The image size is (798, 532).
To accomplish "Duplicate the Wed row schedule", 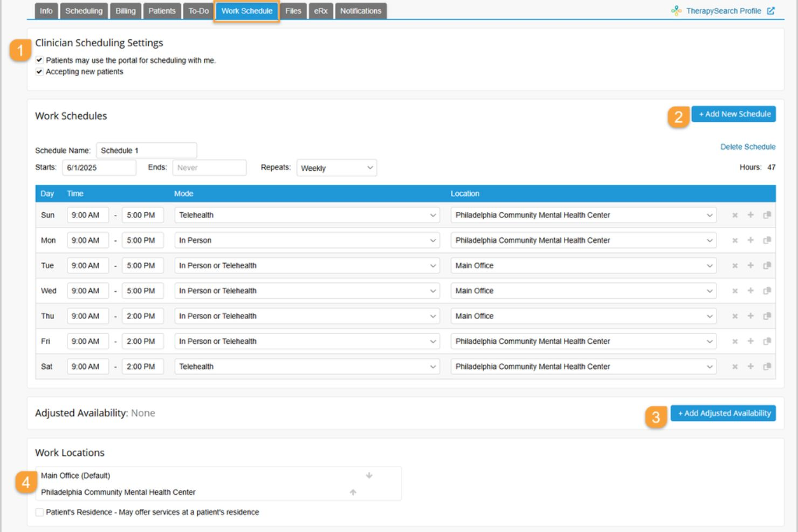I will point(767,291).
